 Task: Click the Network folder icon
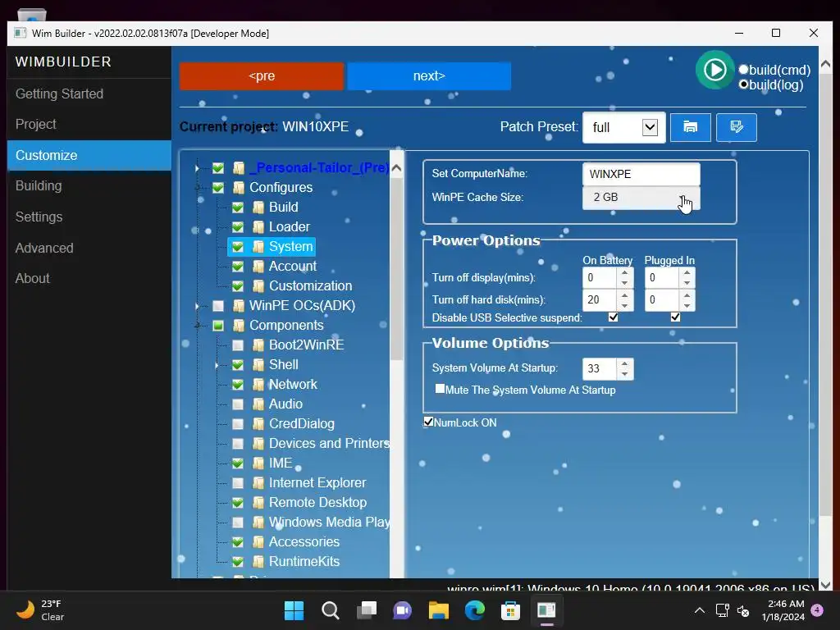(x=258, y=385)
